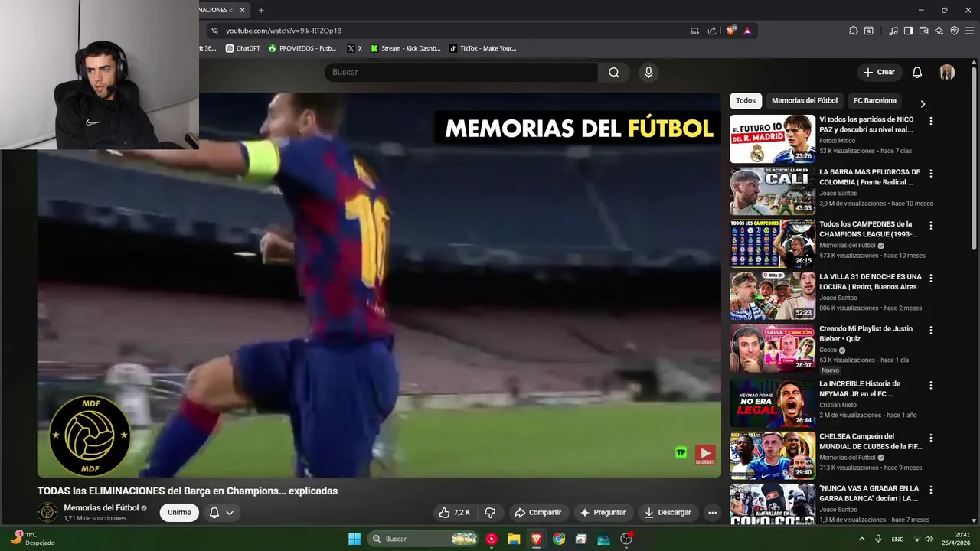This screenshot has width=980, height=551.
Task: Open options for Todos los Campeones video
Action: [x=931, y=226]
